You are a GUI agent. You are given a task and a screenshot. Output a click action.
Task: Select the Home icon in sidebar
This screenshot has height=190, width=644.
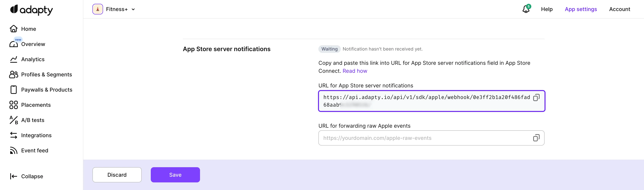(x=13, y=28)
